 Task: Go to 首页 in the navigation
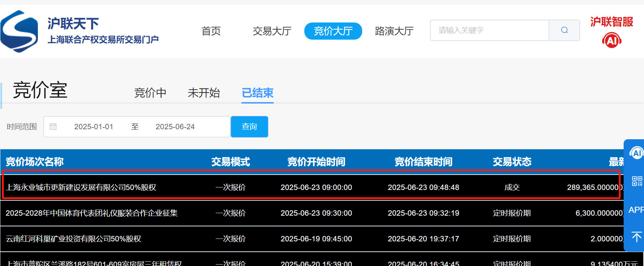click(211, 31)
